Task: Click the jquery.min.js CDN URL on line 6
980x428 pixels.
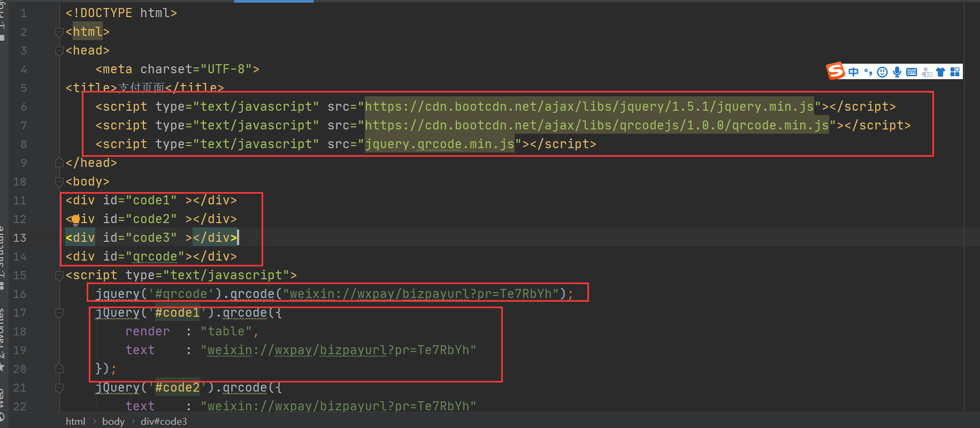Action: (589, 106)
